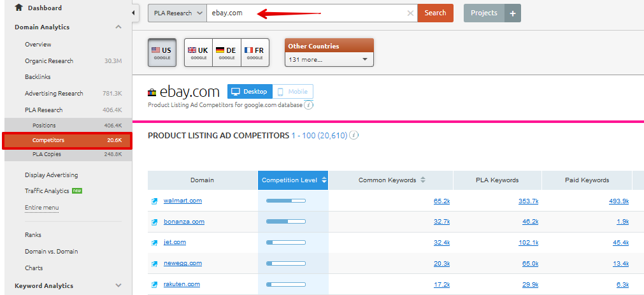This screenshot has height=295, width=644.
Task: Sort by Competition Level arrows
Action: pos(324,180)
